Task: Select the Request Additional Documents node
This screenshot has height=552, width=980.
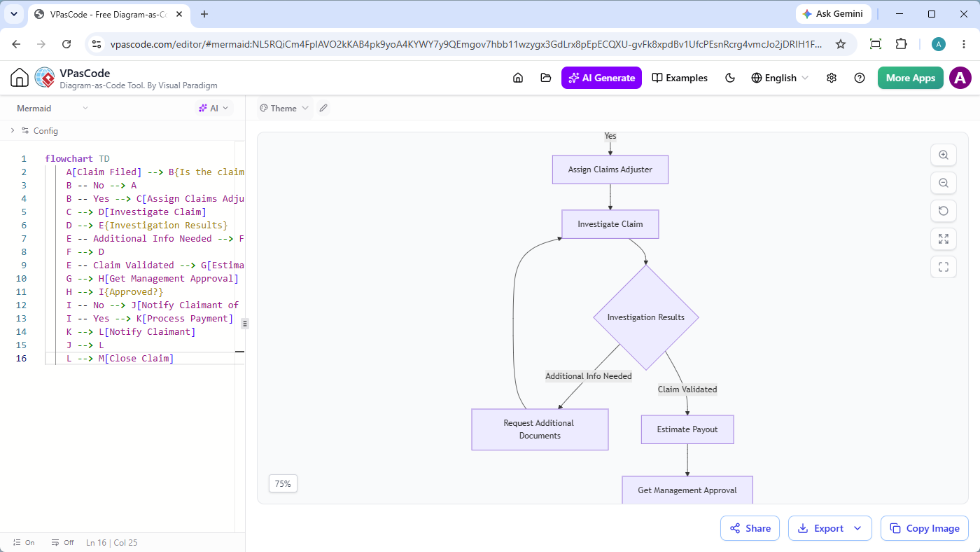Action: coord(540,429)
